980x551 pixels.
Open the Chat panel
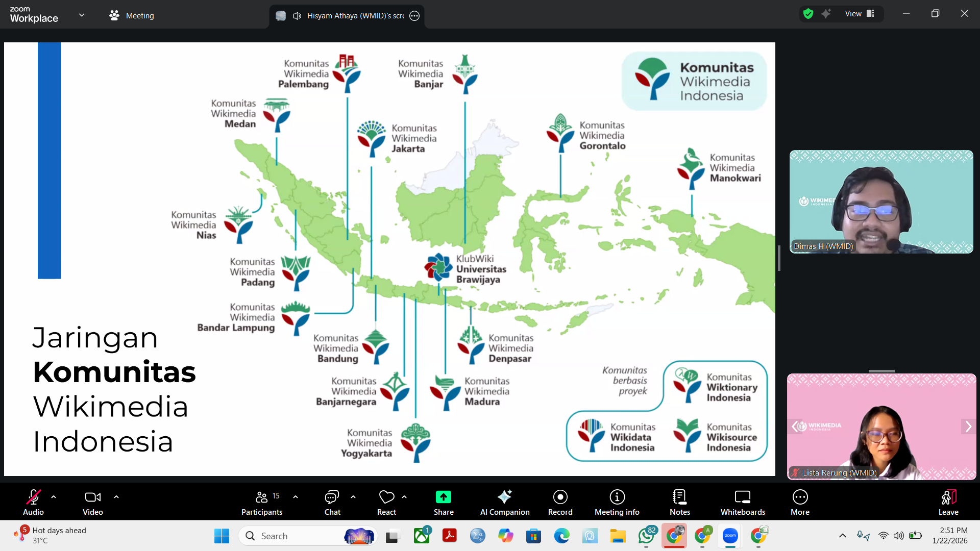click(x=332, y=502)
